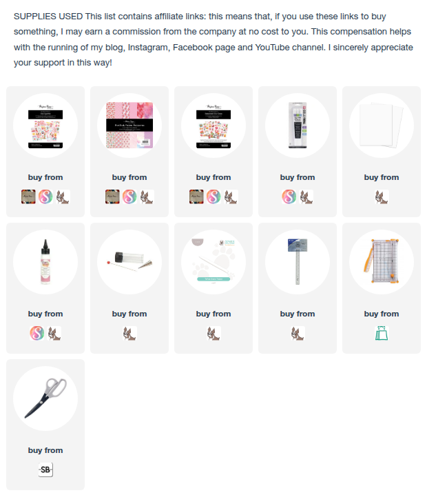Open fox store icon under pokey tool
The height and width of the screenshot is (504, 427).
pos(129,333)
